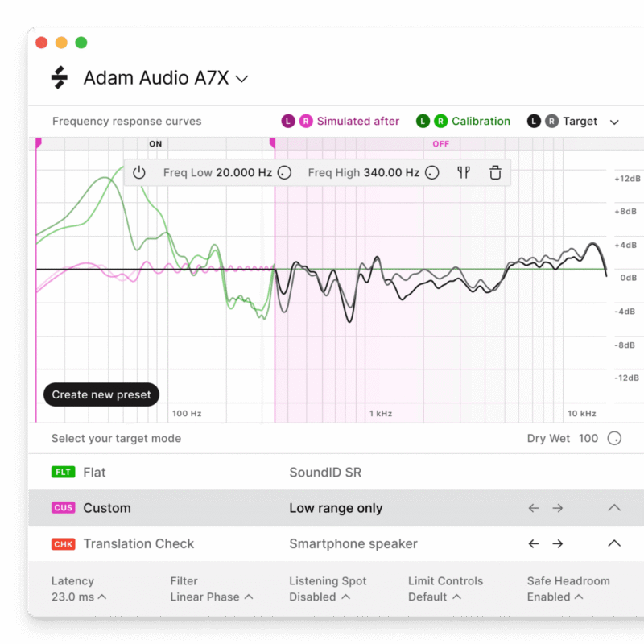Click the Freq Low 20.000 Hz value
The width and height of the screenshot is (644, 644).
click(244, 172)
